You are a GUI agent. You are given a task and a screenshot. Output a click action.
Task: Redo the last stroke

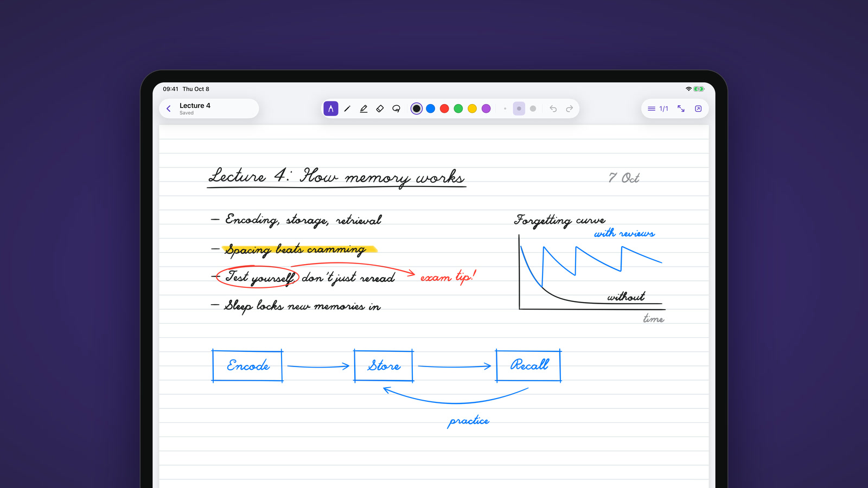[570, 108]
